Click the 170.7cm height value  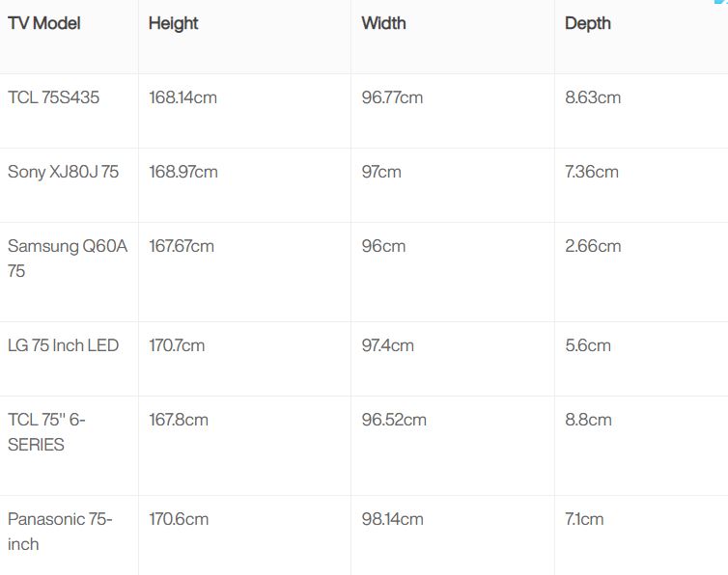coord(177,345)
